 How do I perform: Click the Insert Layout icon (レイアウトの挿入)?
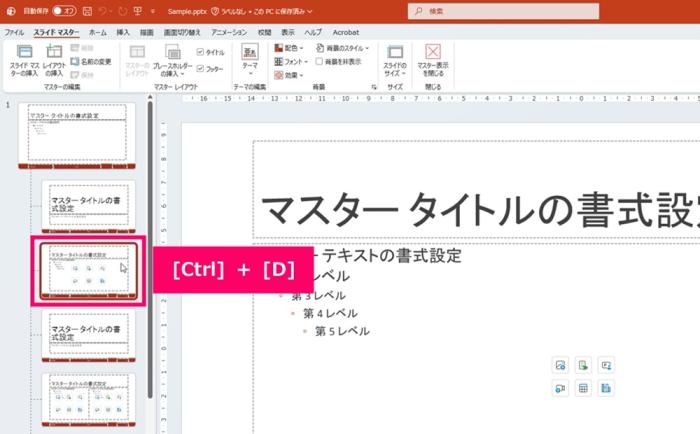pos(53,59)
